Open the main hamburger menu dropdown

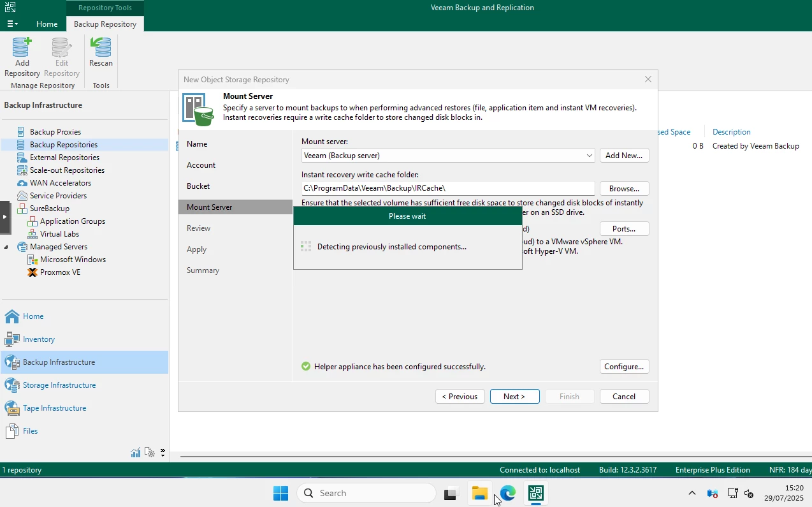pyautogui.click(x=12, y=24)
